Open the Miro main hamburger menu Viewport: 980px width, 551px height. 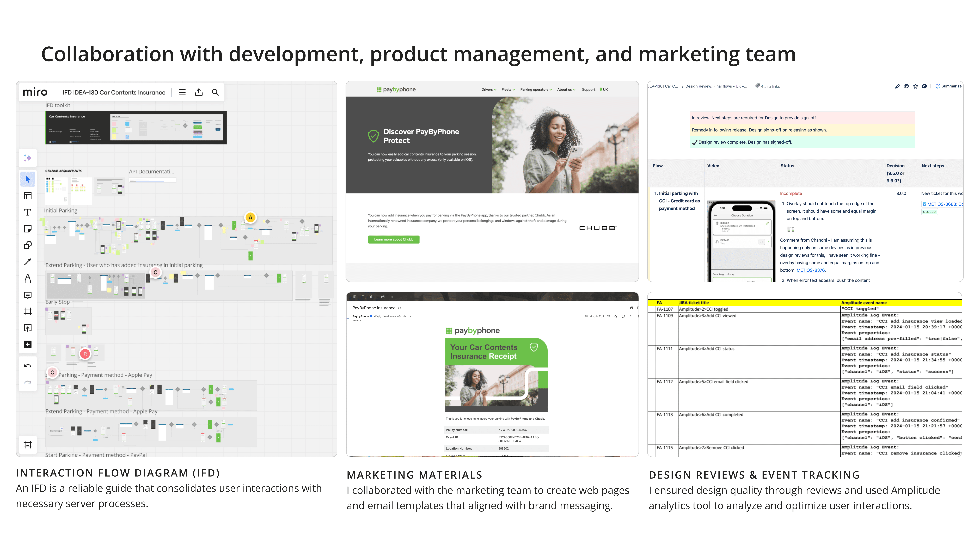coord(182,92)
